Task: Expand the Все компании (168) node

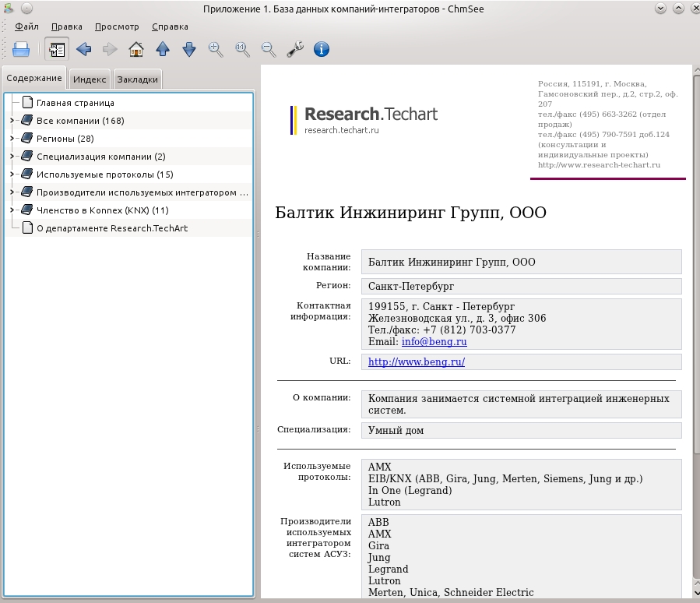Action: pyautogui.click(x=12, y=120)
